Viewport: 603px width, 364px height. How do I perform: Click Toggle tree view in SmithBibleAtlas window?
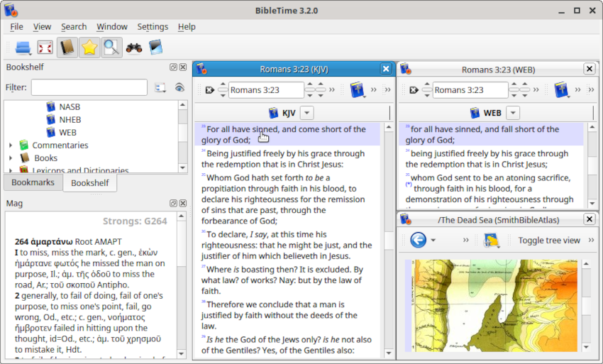click(549, 241)
